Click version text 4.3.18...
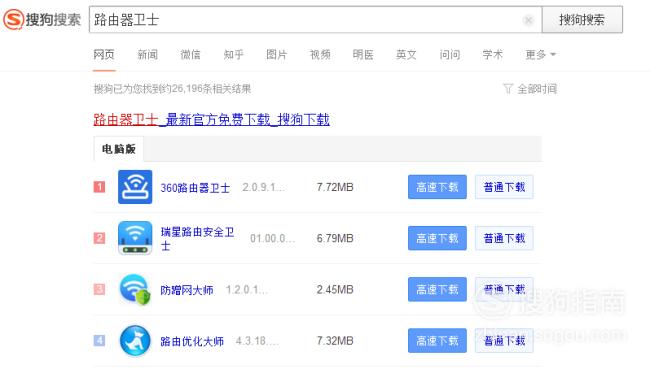 (257, 341)
